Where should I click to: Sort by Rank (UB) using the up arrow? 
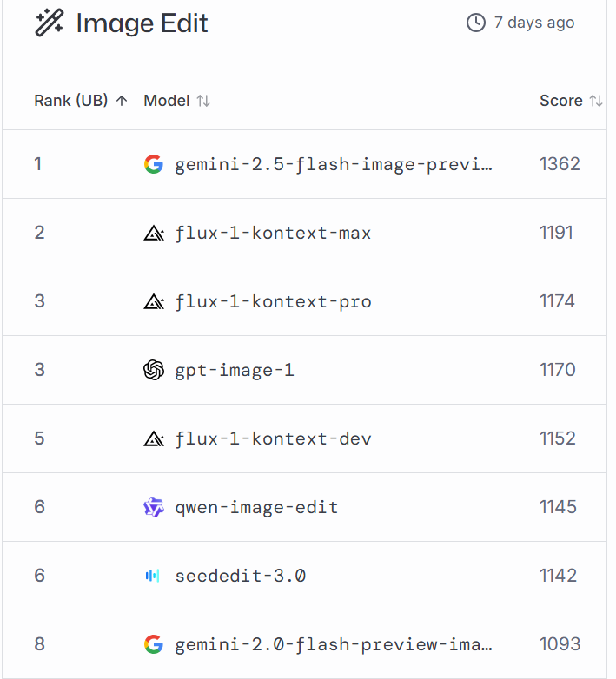pyautogui.click(x=122, y=101)
